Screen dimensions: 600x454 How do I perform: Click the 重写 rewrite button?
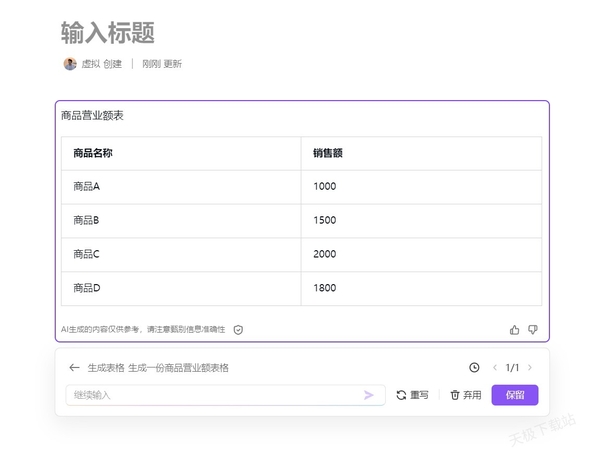pos(412,395)
